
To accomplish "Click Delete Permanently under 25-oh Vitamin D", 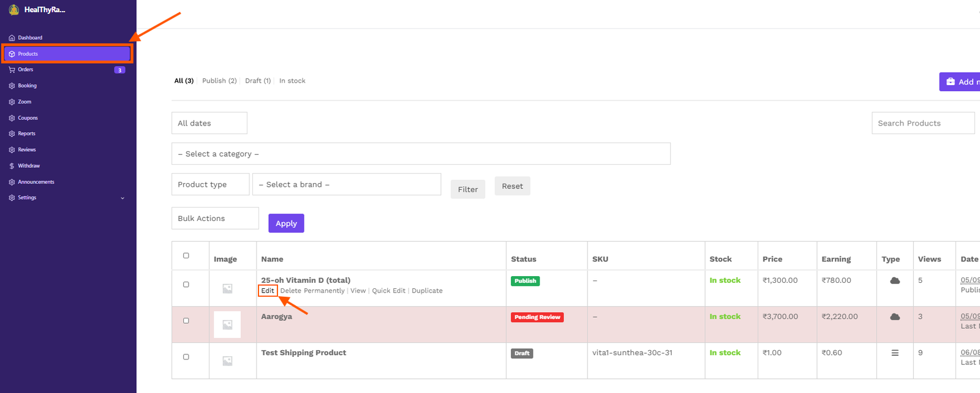I will 312,291.
